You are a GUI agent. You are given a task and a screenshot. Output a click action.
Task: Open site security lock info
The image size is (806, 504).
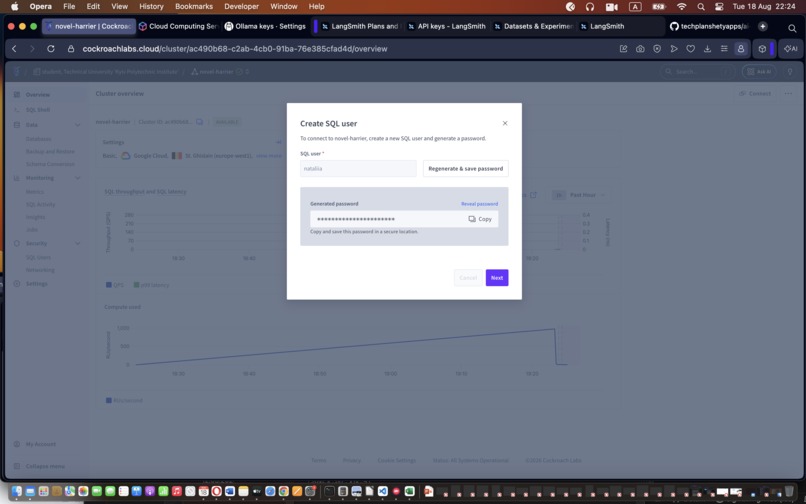(x=71, y=49)
